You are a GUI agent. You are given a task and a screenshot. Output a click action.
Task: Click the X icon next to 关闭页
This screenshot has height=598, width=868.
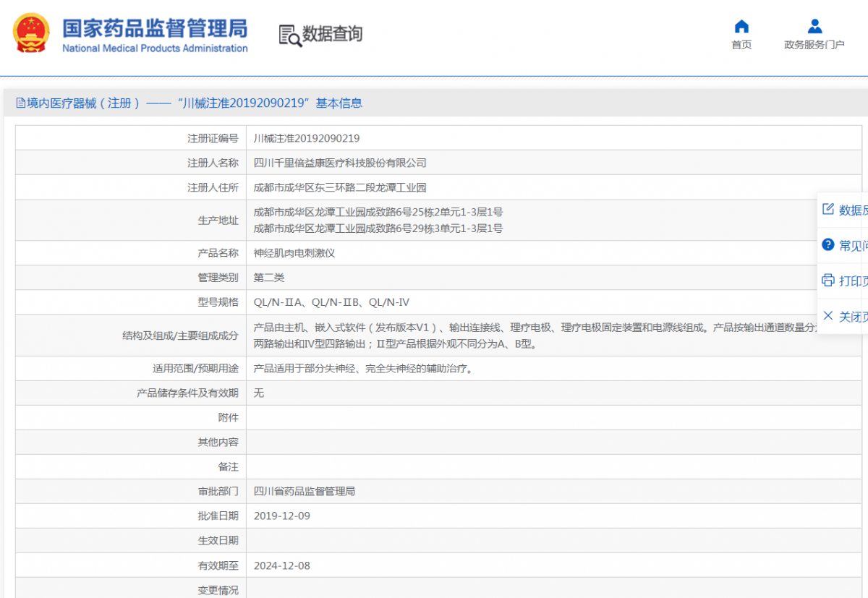(827, 316)
